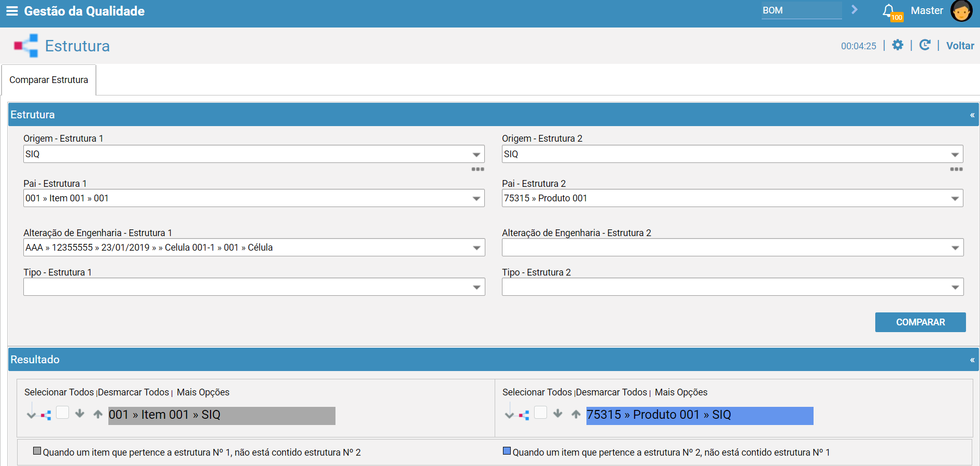Click the arrow next to BOM field

pos(855,10)
